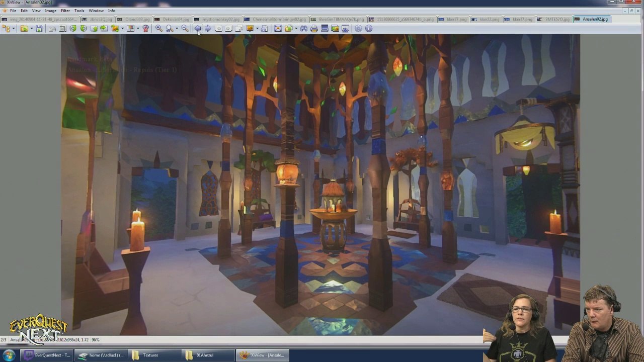The height and width of the screenshot is (362, 644).
Task: Open the File menu
Action: (13, 11)
